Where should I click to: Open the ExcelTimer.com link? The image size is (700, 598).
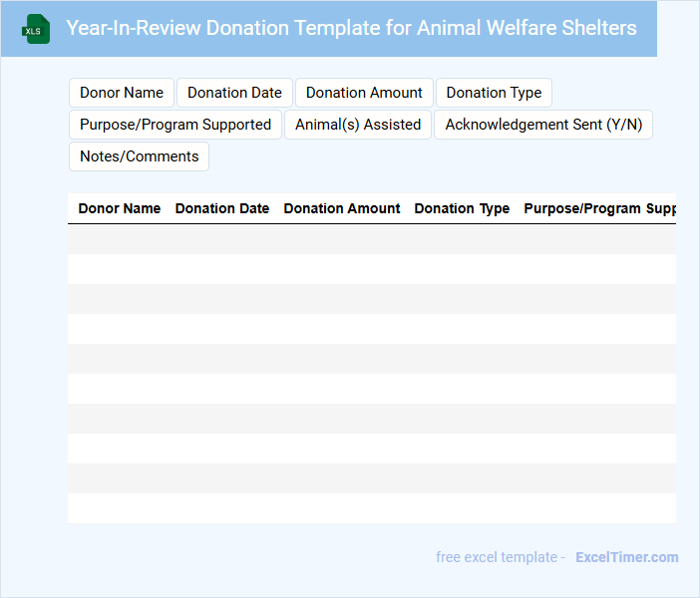point(626,557)
